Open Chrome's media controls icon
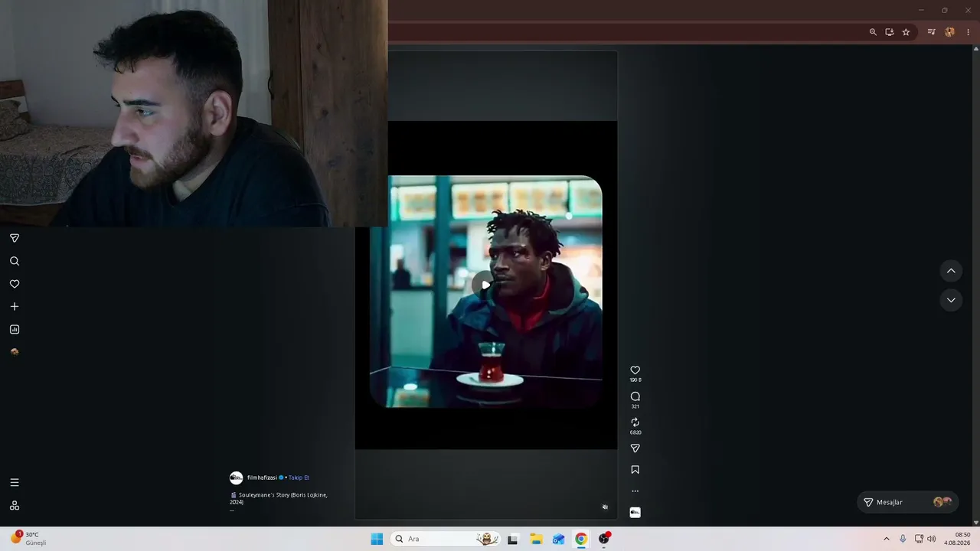The width and height of the screenshot is (980, 551). (x=932, y=32)
